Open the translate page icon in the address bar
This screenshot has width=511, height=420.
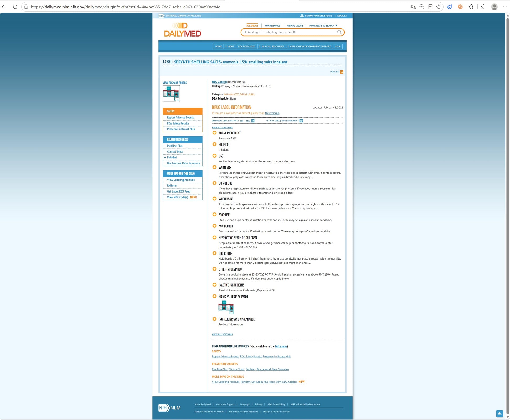coord(413,7)
